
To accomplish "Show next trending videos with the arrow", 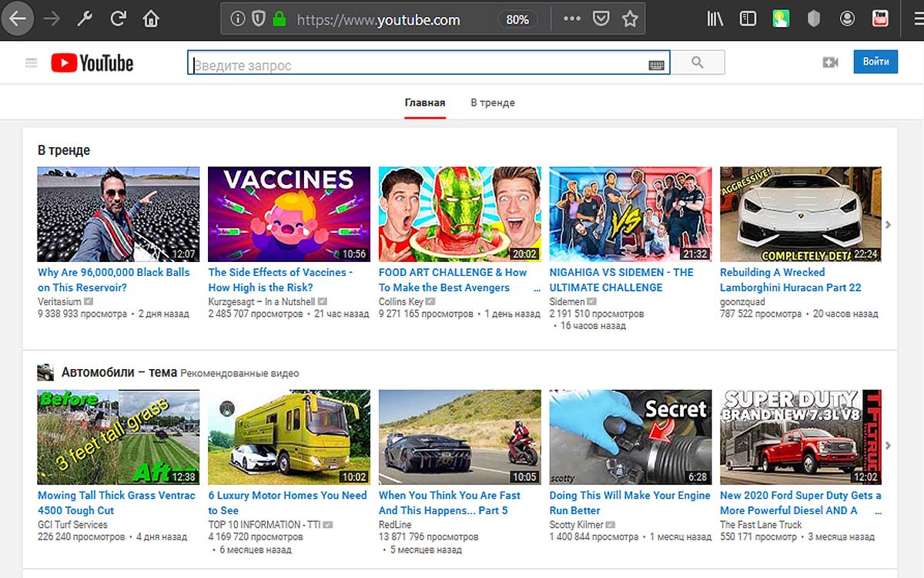I will click(x=888, y=224).
